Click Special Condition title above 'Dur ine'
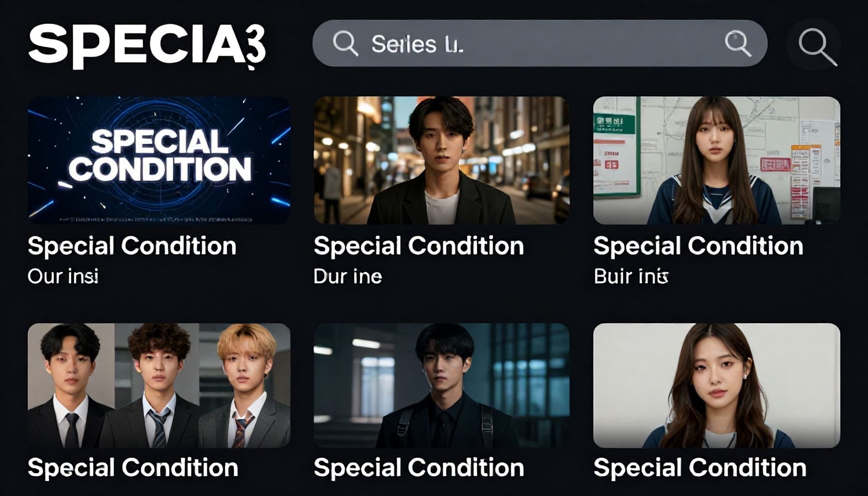Image resolution: width=868 pixels, height=496 pixels. click(418, 246)
